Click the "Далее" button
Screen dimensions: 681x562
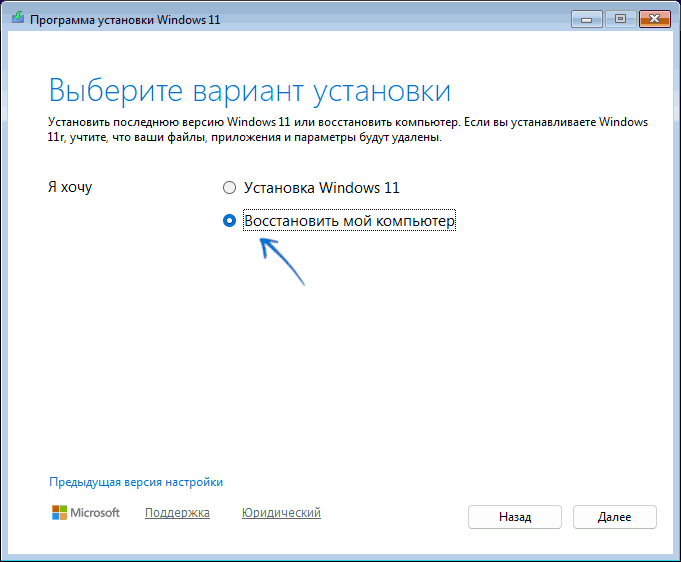615,517
